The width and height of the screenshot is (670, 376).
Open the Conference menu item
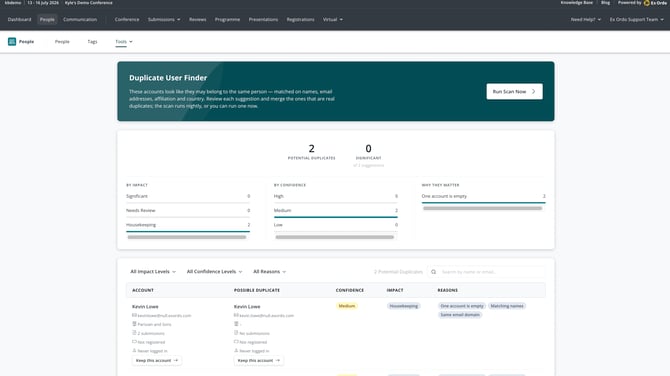127,19
